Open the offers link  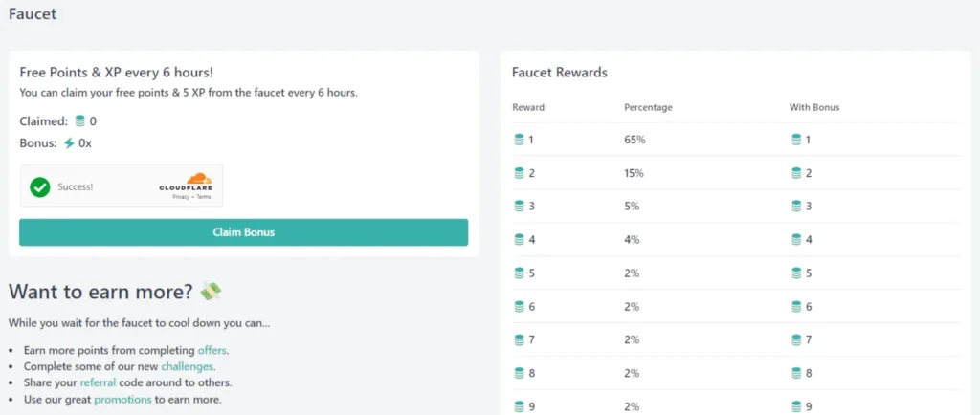(x=212, y=350)
